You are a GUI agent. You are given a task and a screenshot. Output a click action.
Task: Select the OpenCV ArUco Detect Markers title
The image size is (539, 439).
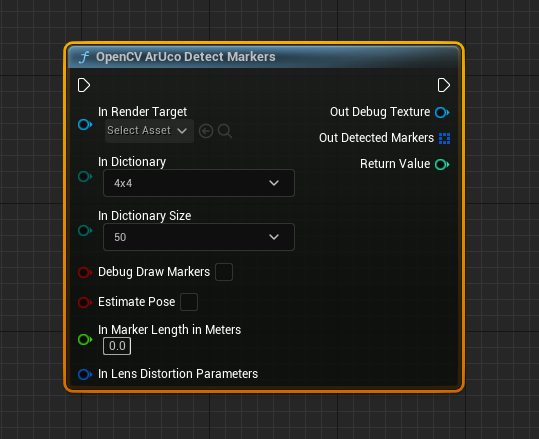click(x=186, y=57)
